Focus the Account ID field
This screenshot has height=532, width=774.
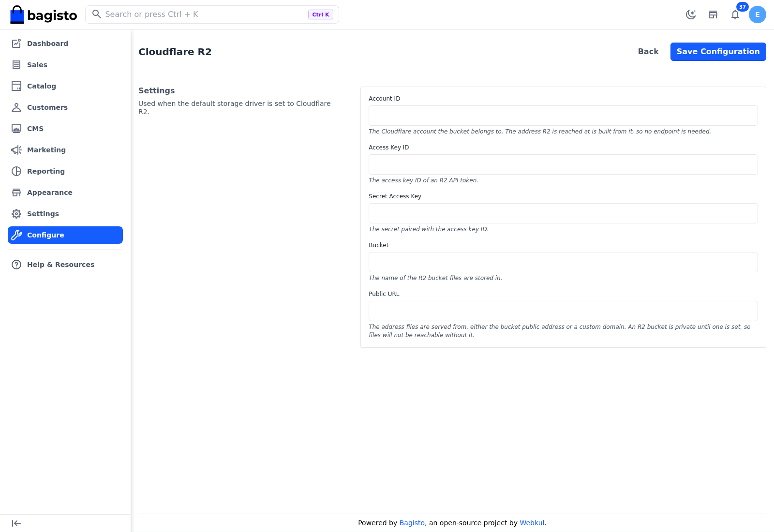563,116
